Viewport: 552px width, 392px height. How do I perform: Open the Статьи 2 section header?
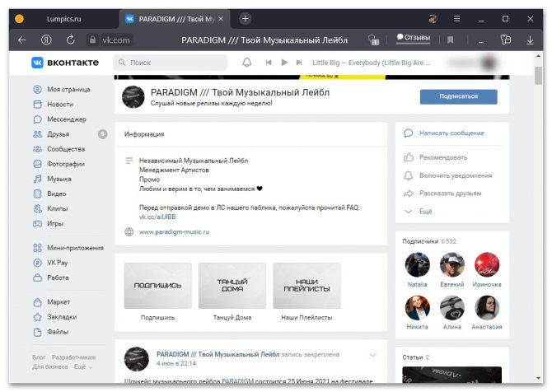click(x=416, y=357)
